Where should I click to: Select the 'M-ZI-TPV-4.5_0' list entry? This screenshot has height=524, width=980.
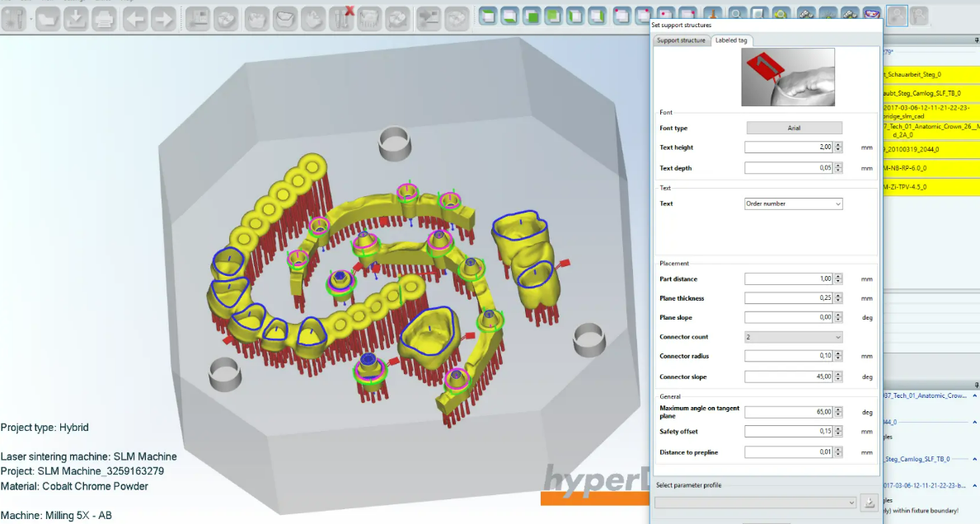(x=931, y=187)
